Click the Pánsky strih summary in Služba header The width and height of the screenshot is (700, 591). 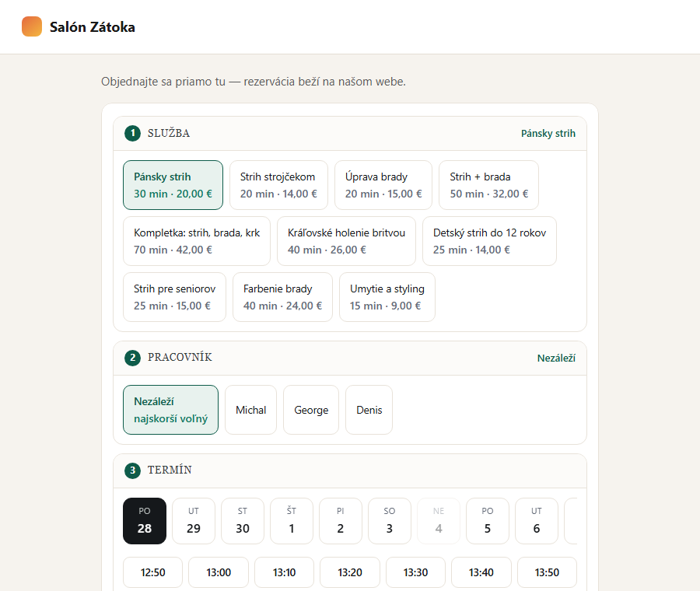pos(548,134)
